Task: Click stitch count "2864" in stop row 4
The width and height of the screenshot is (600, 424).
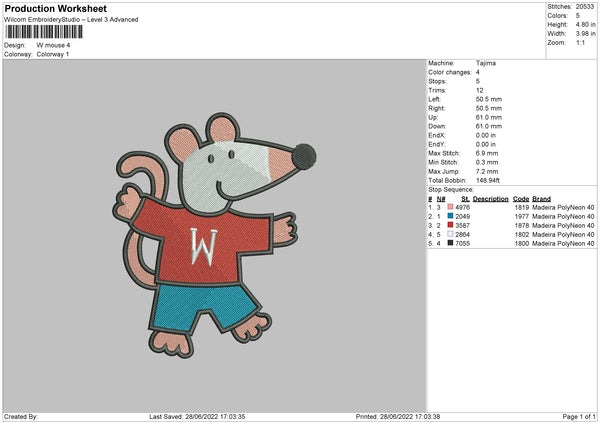Action: pyautogui.click(x=462, y=234)
